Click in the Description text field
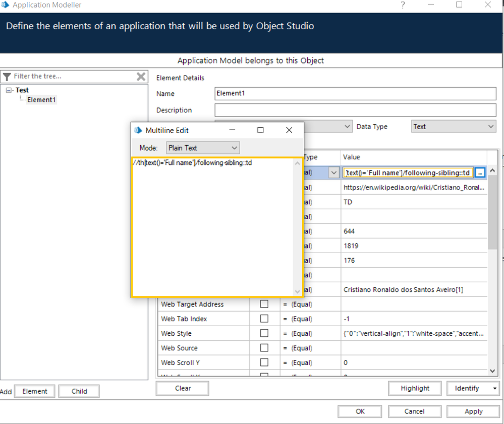The width and height of the screenshot is (504, 424). (x=355, y=110)
